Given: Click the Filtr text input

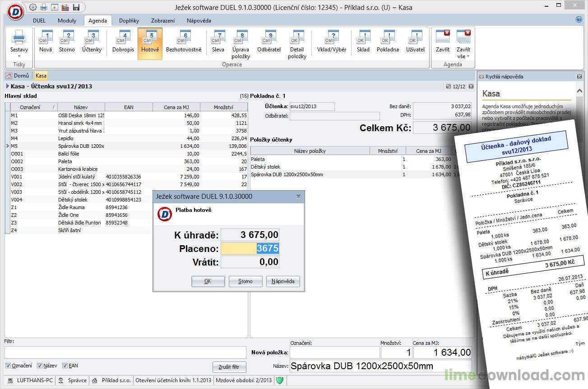Looking at the screenshot, I should click(125, 352).
